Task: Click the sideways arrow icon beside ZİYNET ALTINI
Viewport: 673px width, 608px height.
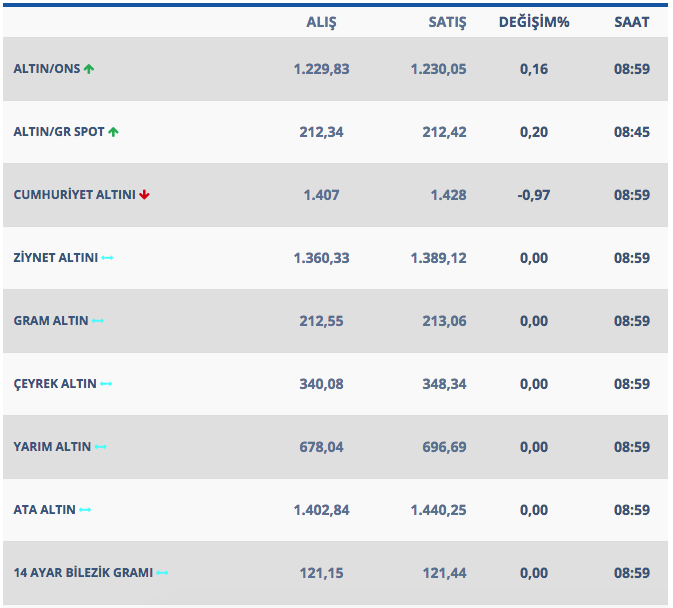Action: tap(107, 258)
